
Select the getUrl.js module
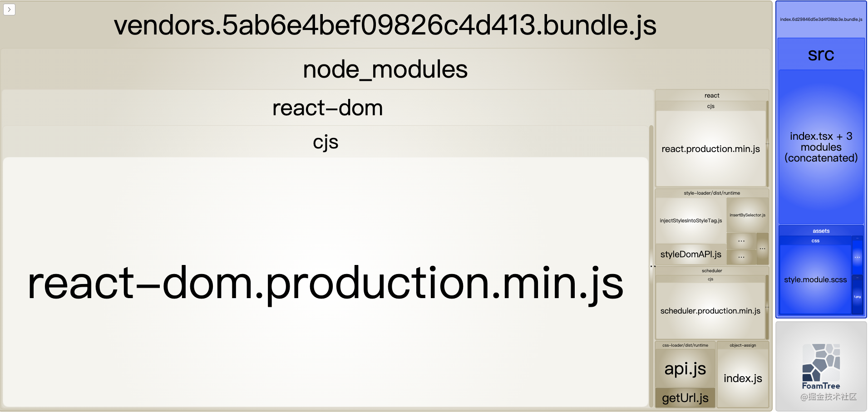685,398
